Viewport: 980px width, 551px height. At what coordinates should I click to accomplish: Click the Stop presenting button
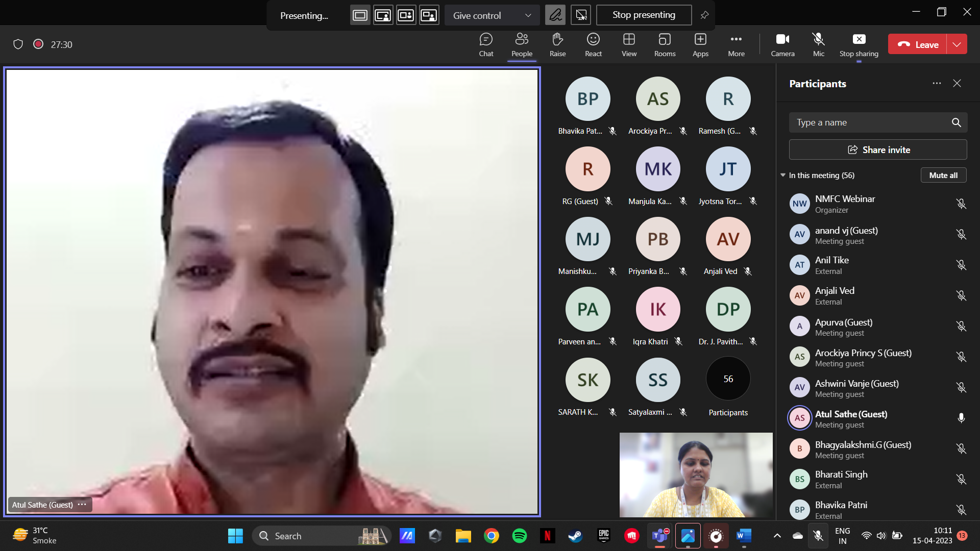pos(644,15)
